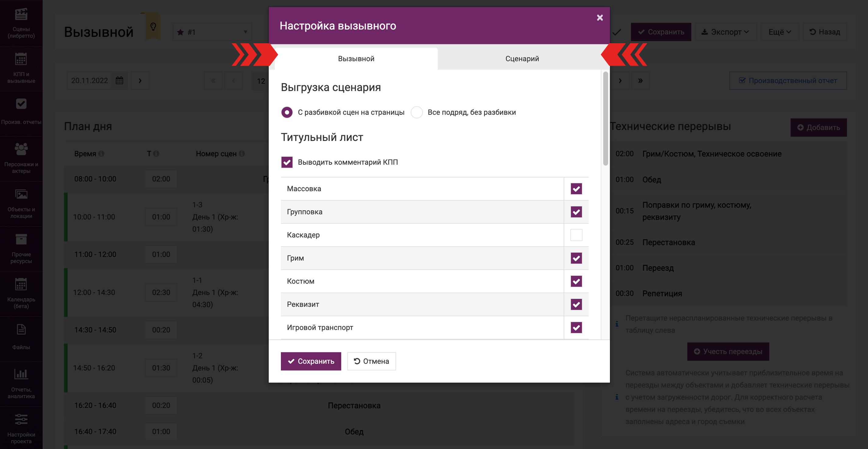
Task: Click the info icon next to Время
Action: pyautogui.click(x=101, y=153)
